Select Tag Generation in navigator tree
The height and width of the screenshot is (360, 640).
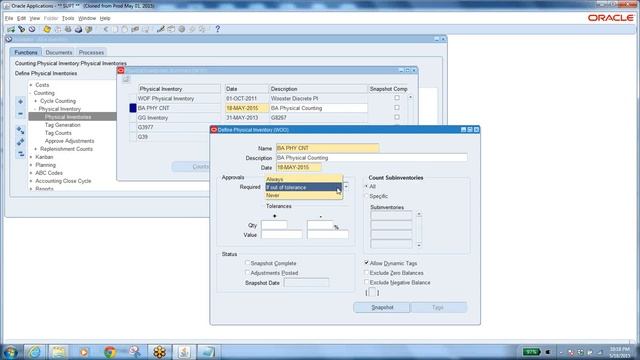click(x=62, y=125)
